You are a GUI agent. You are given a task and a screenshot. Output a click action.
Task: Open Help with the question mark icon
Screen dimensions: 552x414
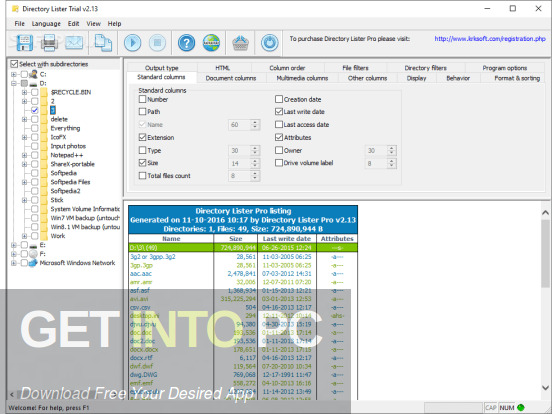[x=187, y=43]
